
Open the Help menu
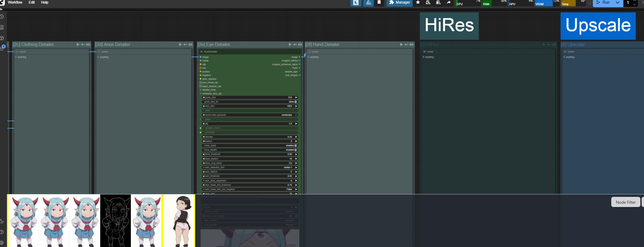coord(45,2)
